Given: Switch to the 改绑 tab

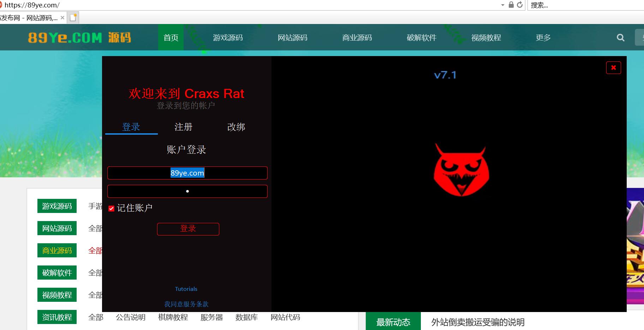Looking at the screenshot, I should point(236,127).
